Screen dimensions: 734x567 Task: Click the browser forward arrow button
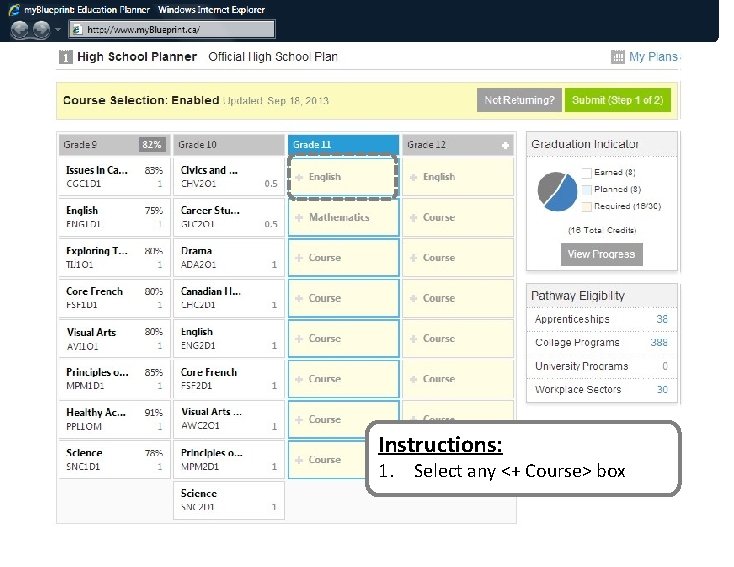click(x=41, y=29)
